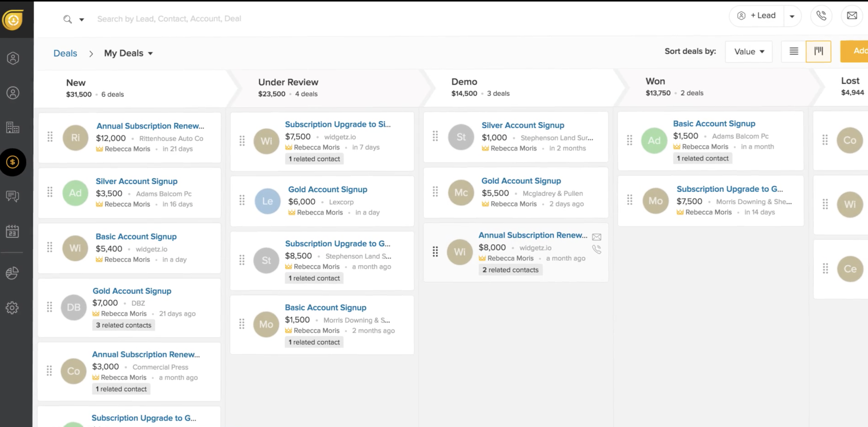
Task: Click the deals pipeline Kanban view icon
Action: pyautogui.click(x=819, y=51)
